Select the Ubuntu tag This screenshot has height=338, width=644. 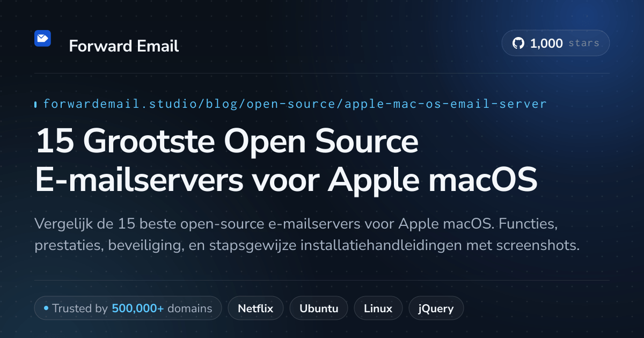click(x=319, y=308)
